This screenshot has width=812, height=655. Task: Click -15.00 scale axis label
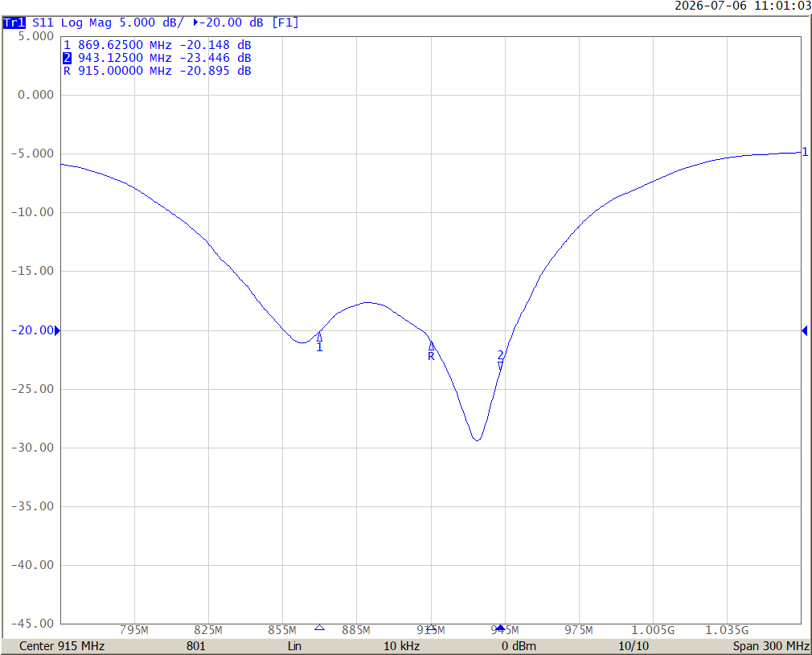coord(33,271)
